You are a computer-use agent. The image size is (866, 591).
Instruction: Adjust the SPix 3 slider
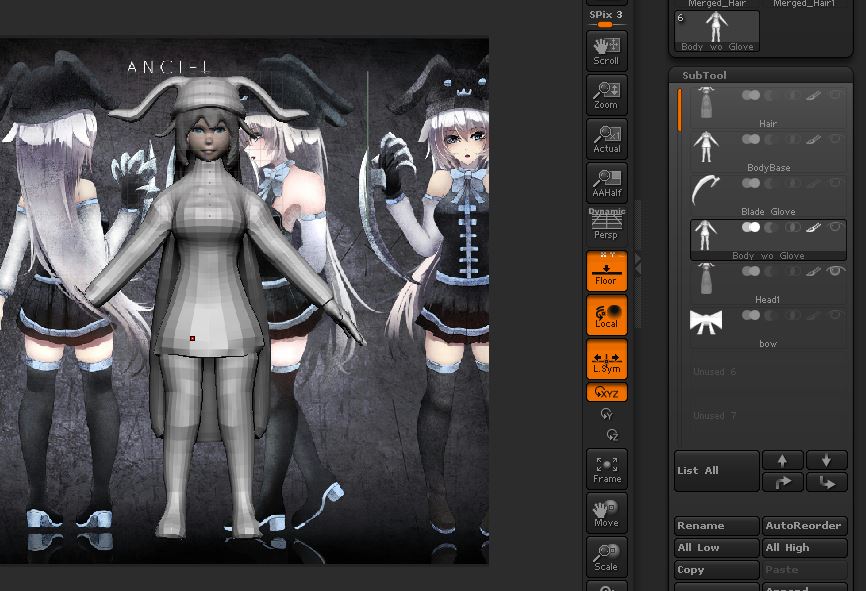click(x=606, y=18)
